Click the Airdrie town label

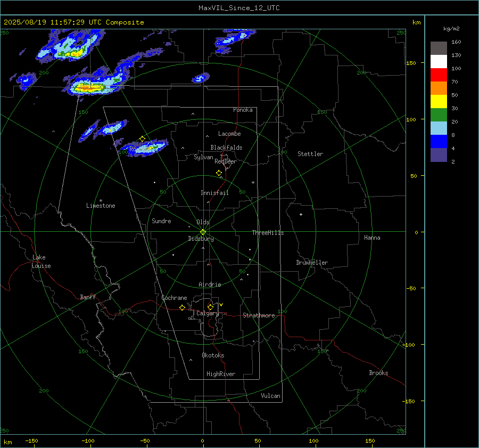click(x=210, y=284)
